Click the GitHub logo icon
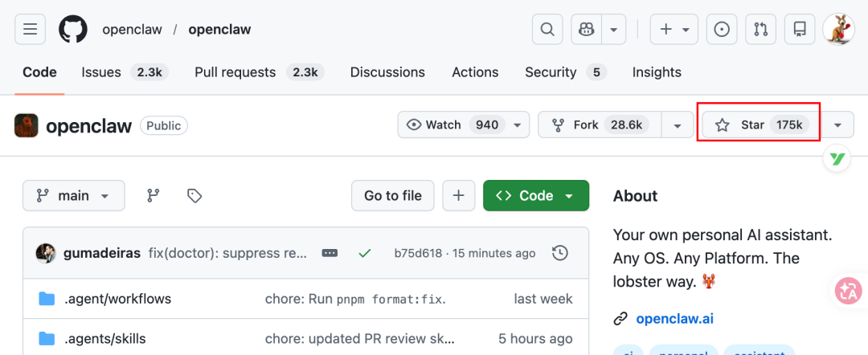Viewport: 868px width, 355px height. tap(73, 30)
